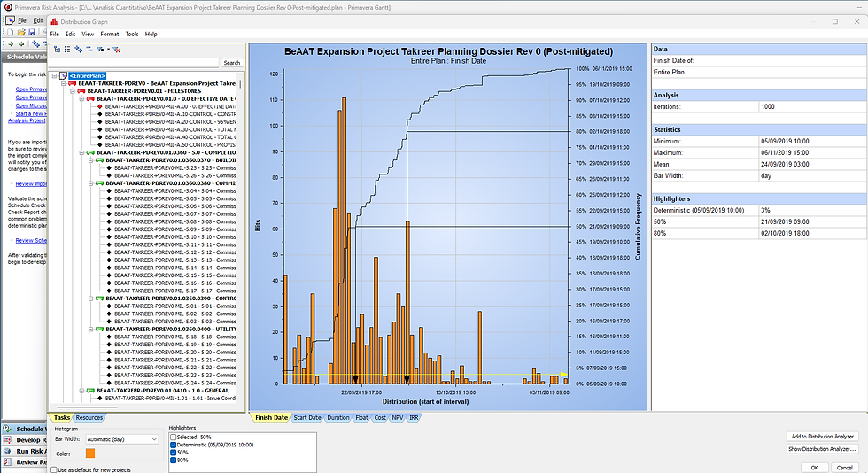Image resolution: width=868 pixels, height=473 pixels.
Task: Click the task tree vertical scrollbar thumb
Action: click(x=241, y=84)
